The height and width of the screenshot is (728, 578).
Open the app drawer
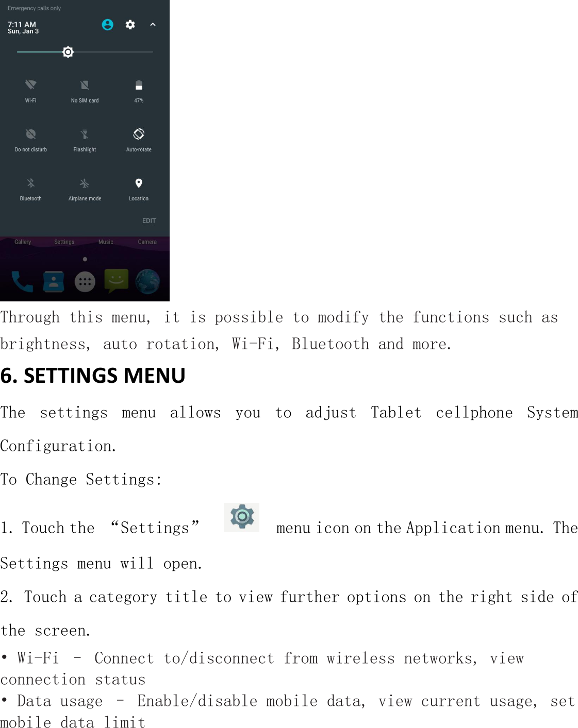(x=85, y=280)
